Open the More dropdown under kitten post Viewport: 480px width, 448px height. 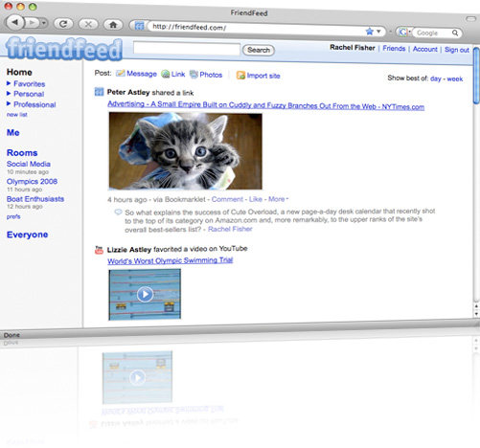(x=278, y=199)
